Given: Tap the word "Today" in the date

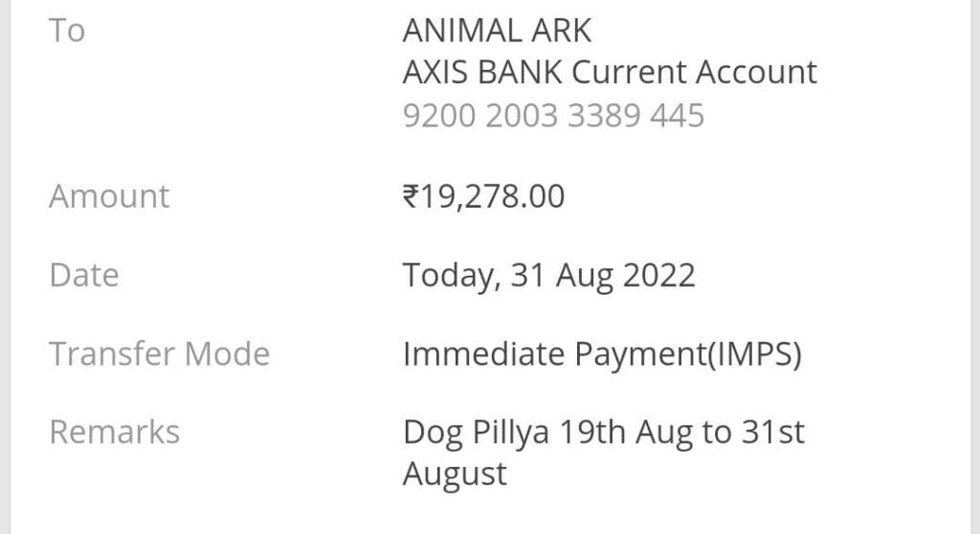Looking at the screenshot, I should tap(451, 276).
